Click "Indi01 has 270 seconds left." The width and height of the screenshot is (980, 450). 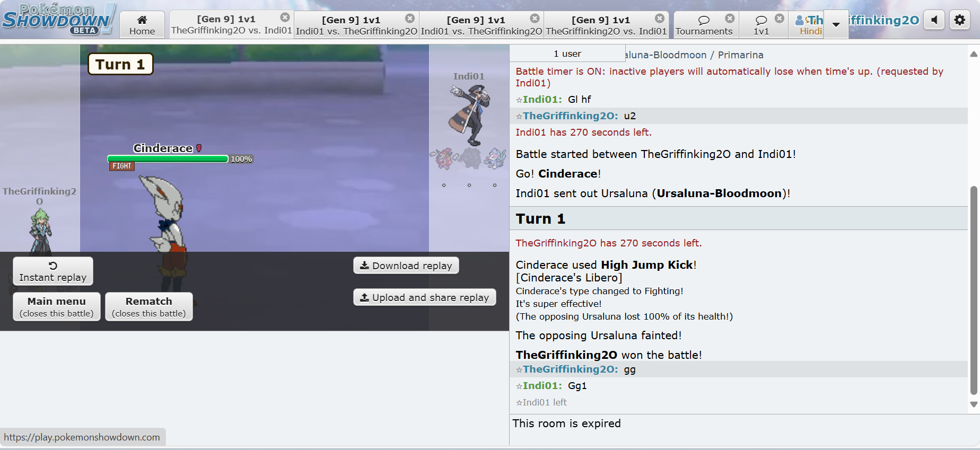click(x=583, y=132)
